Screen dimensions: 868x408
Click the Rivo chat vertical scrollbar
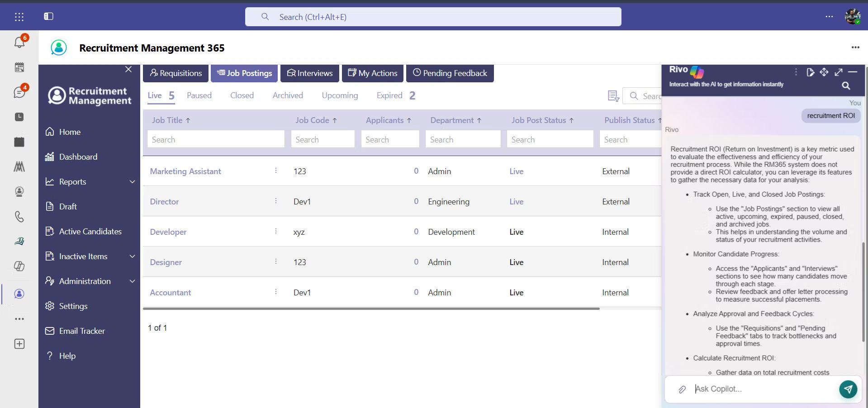tap(863, 292)
